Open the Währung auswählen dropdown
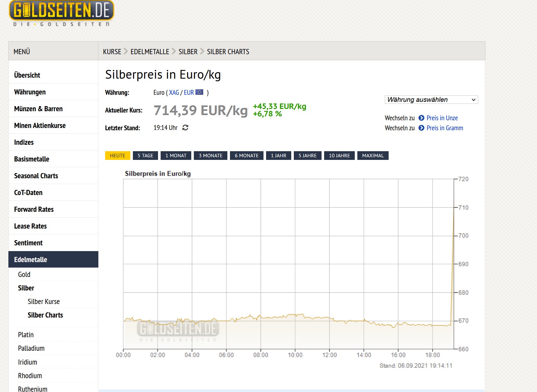Image resolution: width=537 pixels, height=392 pixels. tap(431, 100)
